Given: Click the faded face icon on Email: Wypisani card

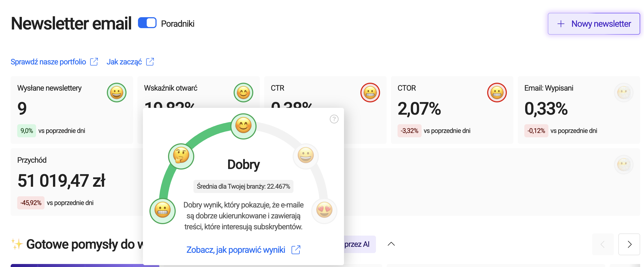Looking at the screenshot, I should click(624, 93).
